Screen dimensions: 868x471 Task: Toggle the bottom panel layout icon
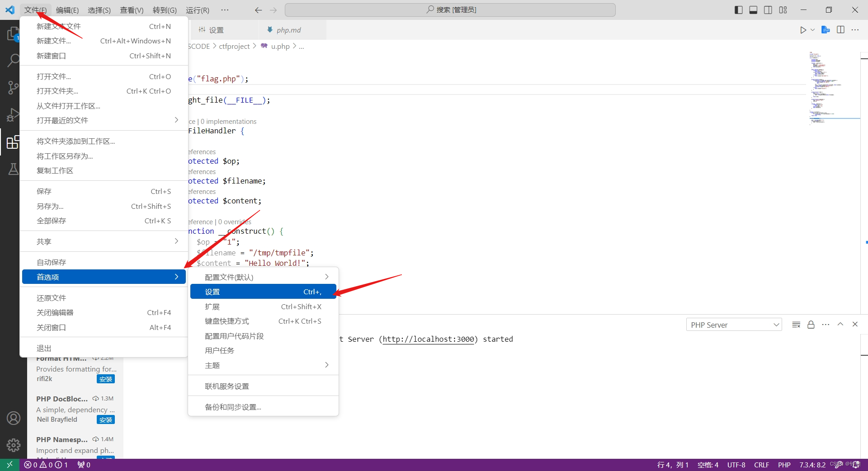(753, 10)
